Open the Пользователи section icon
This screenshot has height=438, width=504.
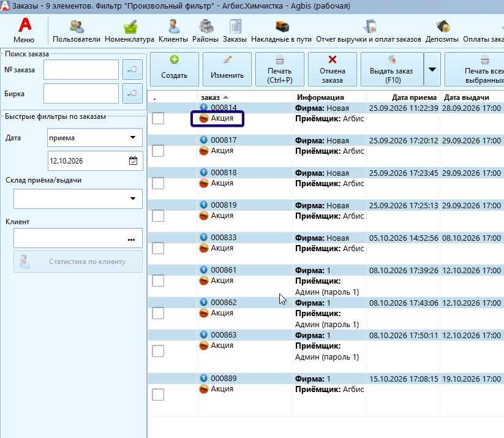coord(77,26)
